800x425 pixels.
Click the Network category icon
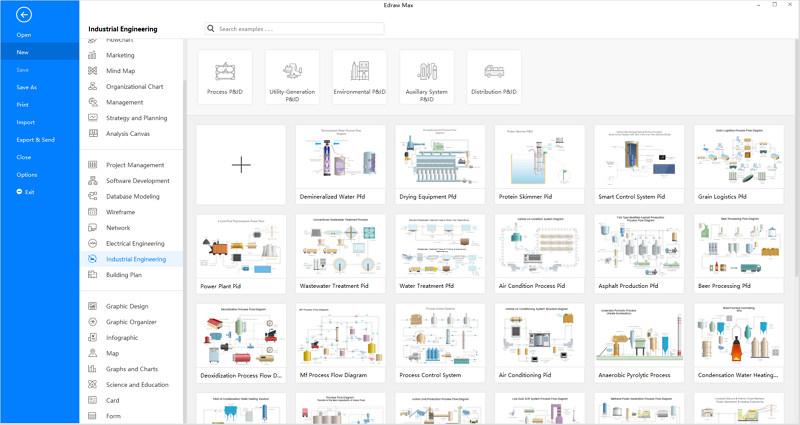pos(92,228)
